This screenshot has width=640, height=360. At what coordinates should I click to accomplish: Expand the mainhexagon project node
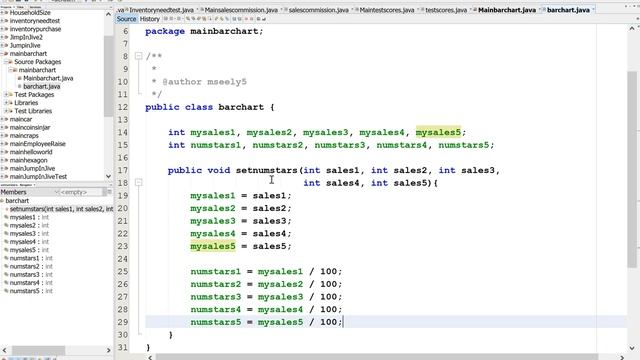click(x=2, y=160)
